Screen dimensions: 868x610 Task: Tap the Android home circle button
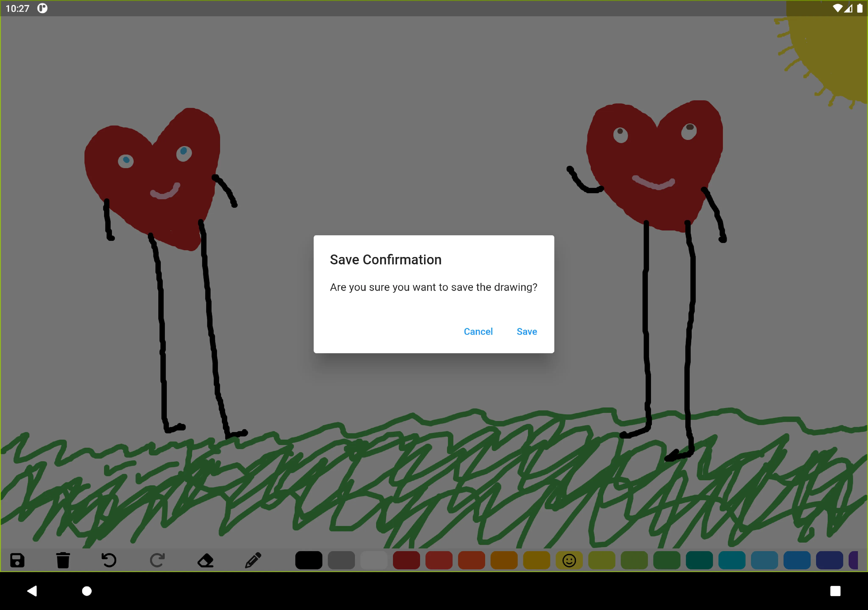[x=87, y=591]
